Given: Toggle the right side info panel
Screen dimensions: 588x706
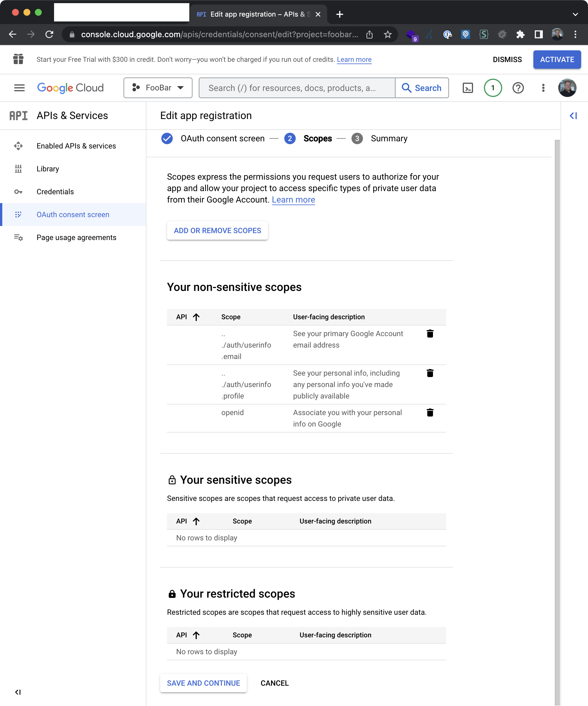Looking at the screenshot, I should (x=573, y=116).
